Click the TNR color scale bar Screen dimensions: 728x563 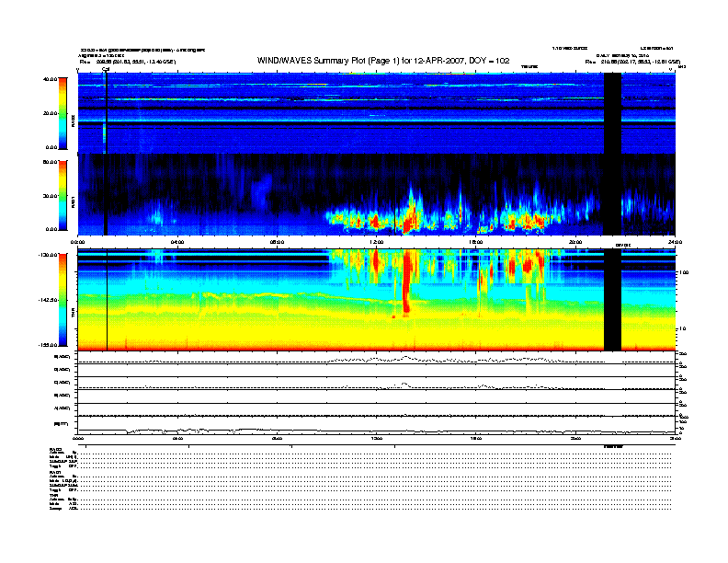(x=63, y=300)
